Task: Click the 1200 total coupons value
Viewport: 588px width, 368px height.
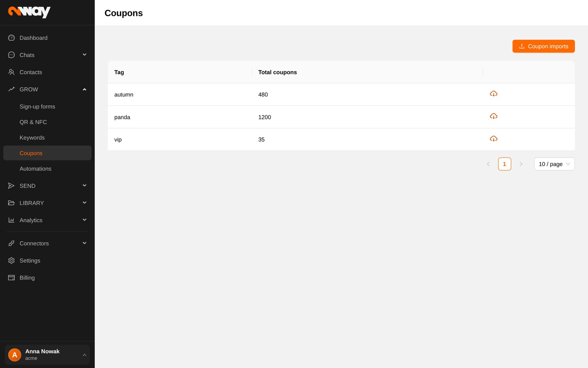Action: pyautogui.click(x=265, y=117)
